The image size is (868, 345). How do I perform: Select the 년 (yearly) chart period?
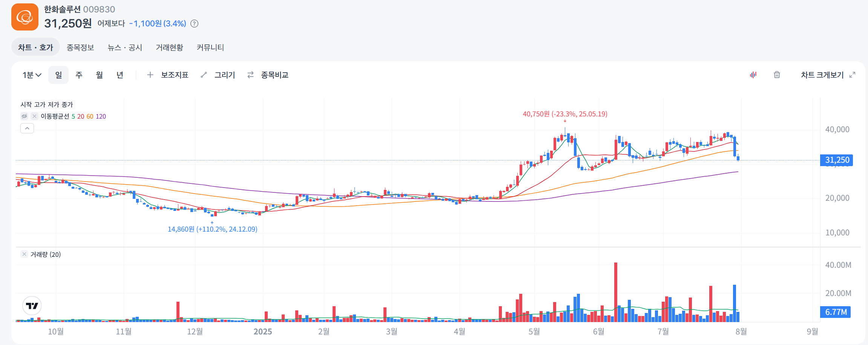click(120, 75)
